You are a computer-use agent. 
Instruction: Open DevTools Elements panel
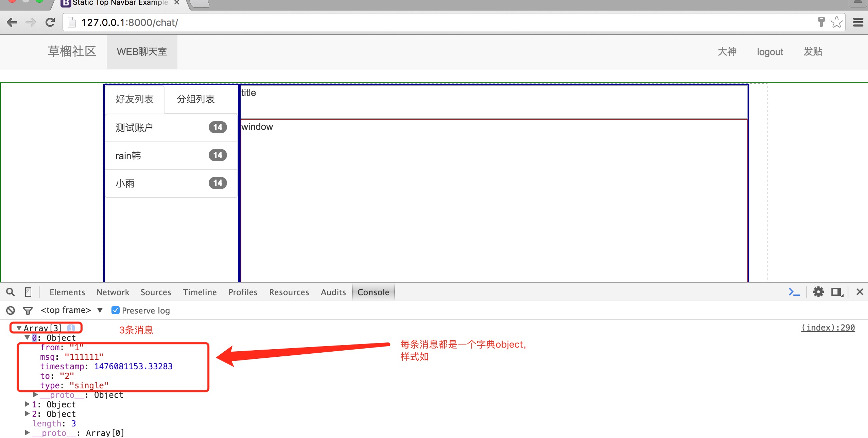click(67, 292)
